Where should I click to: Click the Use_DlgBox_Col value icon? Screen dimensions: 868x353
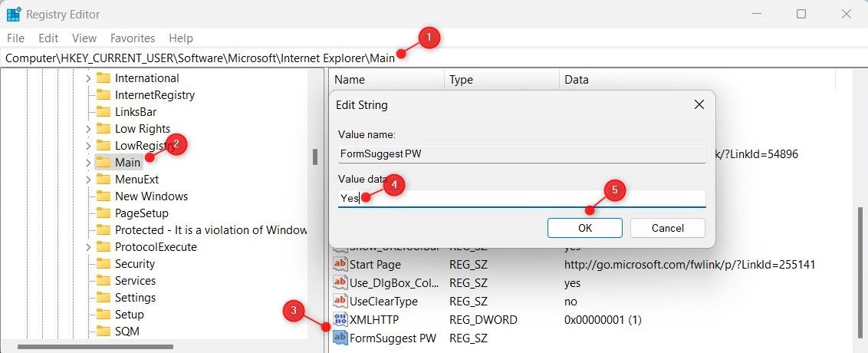pyautogui.click(x=340, y=282)
